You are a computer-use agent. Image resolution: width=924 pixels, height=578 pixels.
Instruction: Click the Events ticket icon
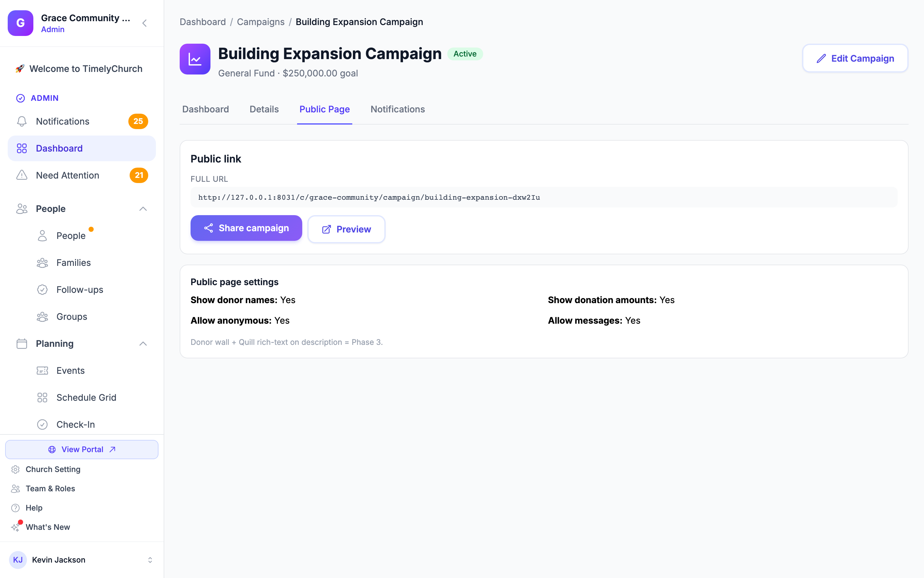42,371
